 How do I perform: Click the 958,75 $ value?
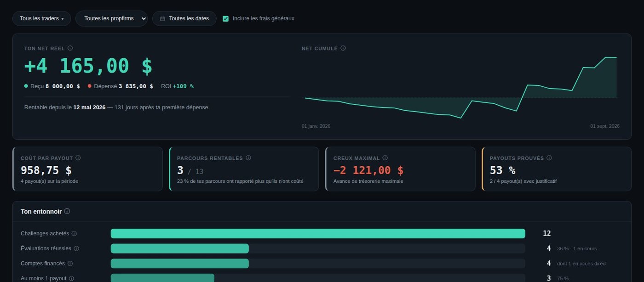pos(46,170)
